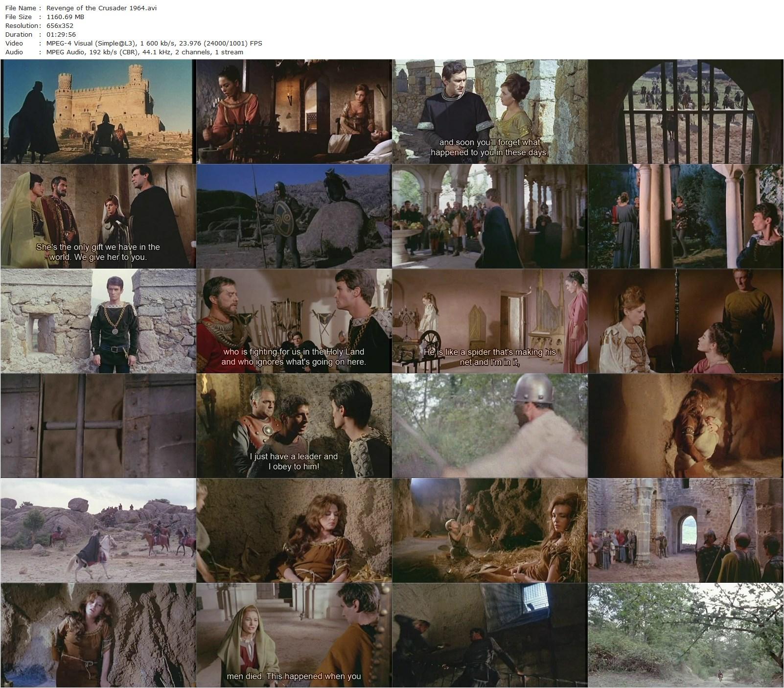This screenshot has width=784, height=688.
Task: Select the forest path with distant rider thumbnail
Action: (x=685, y=635)
